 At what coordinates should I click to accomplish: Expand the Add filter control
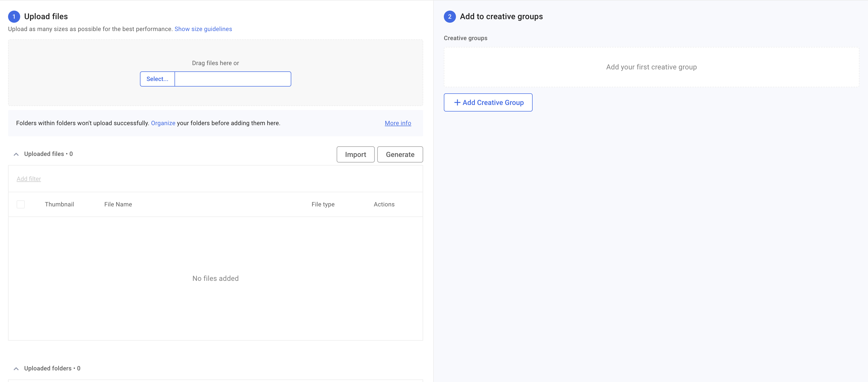point(29,179)
